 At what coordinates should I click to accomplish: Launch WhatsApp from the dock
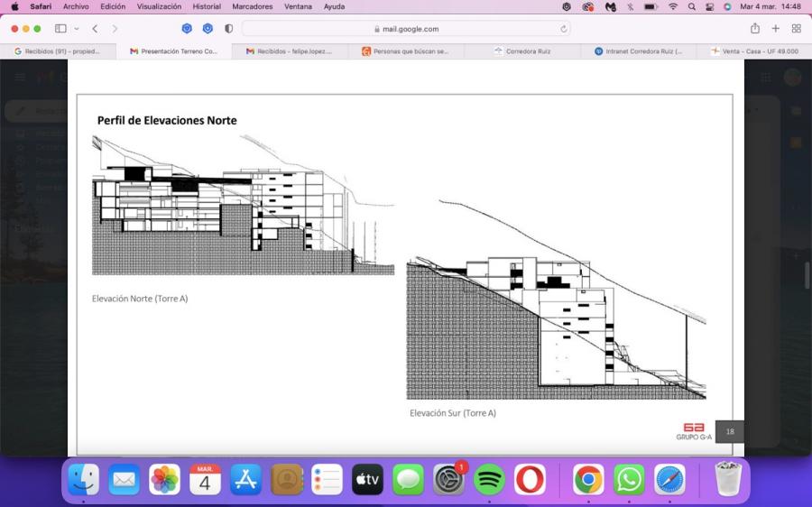coord(629,480)
